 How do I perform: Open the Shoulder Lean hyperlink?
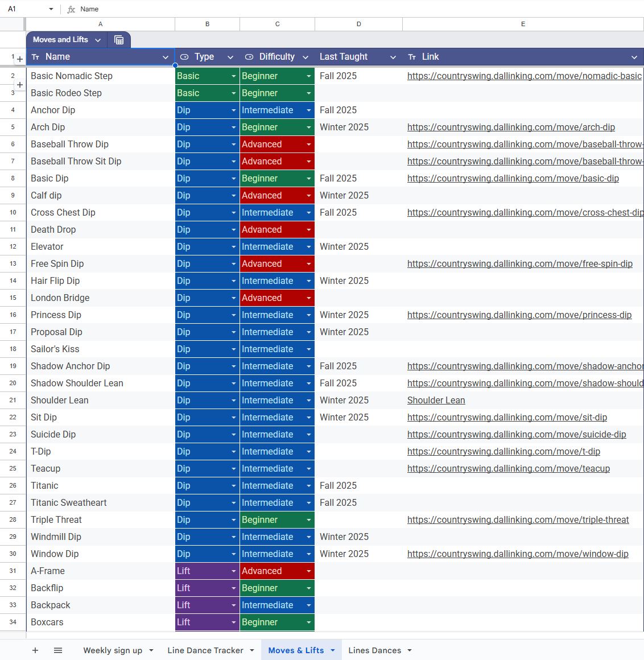pos(436,401)
